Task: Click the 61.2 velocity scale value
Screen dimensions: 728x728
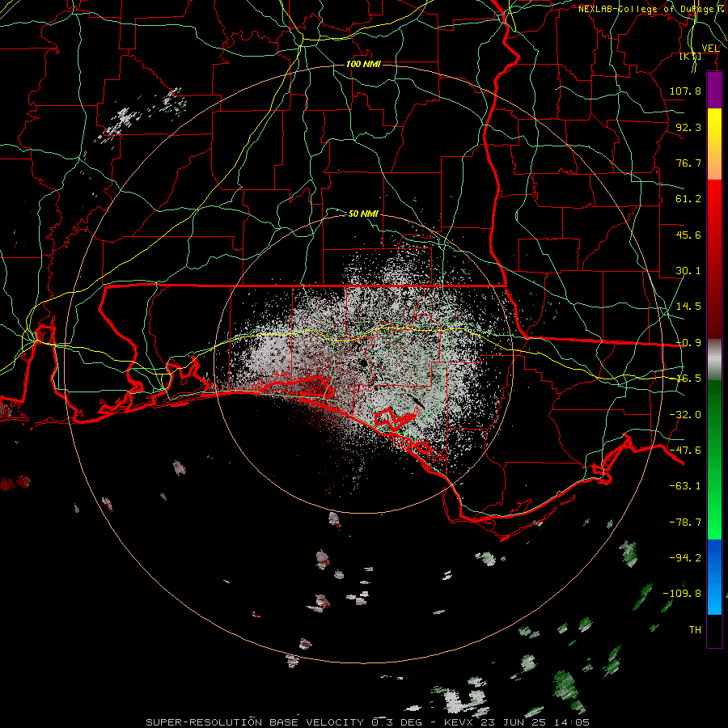Action: (688, 199)
